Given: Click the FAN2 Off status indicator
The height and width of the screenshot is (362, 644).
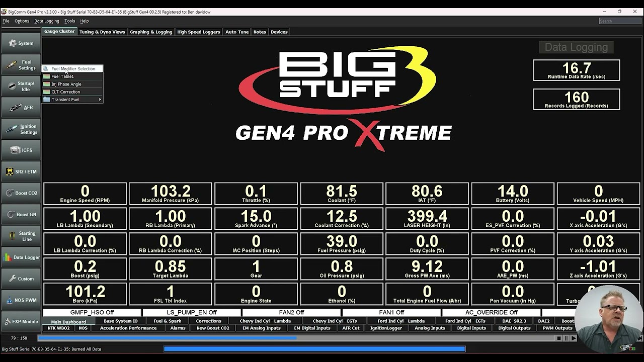Looking at the screenshot, I should (292, 312).
